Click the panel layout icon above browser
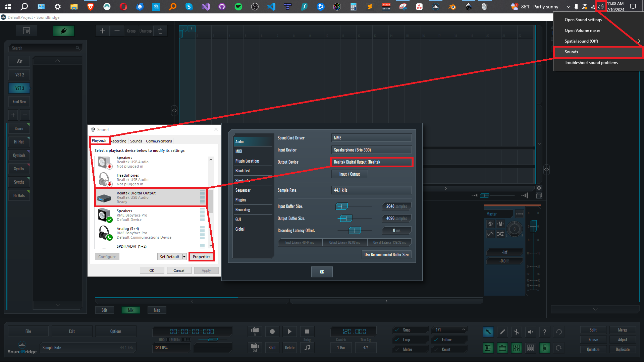 [26, 31]
